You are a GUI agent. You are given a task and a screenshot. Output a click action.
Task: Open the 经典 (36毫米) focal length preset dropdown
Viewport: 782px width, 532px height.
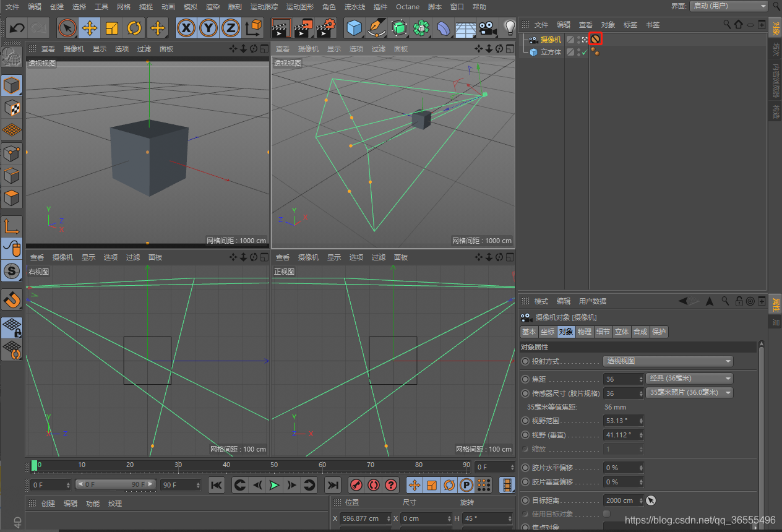689,379
